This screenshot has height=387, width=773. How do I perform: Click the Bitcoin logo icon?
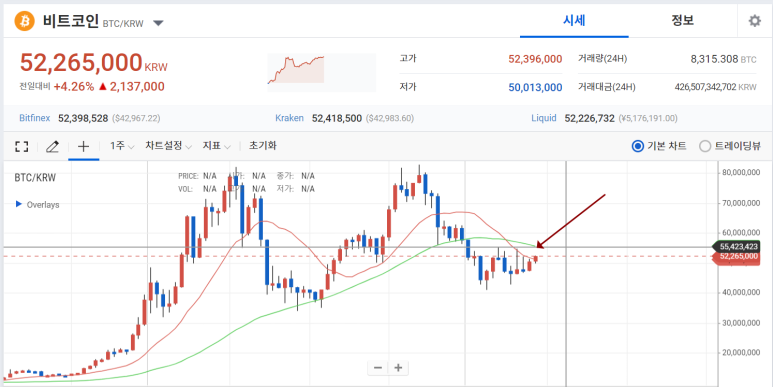(x=25, y=21)
